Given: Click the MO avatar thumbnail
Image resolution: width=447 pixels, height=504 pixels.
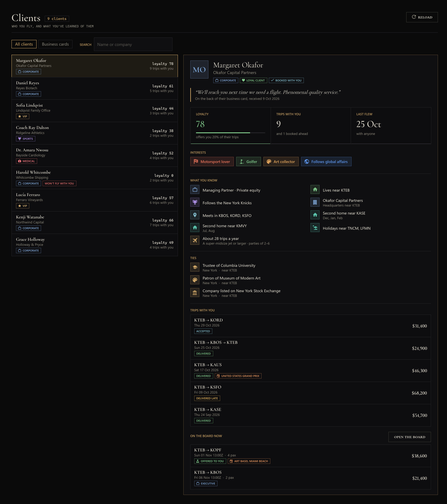Looking at the screenshot, I should click(x=199, y=69).
